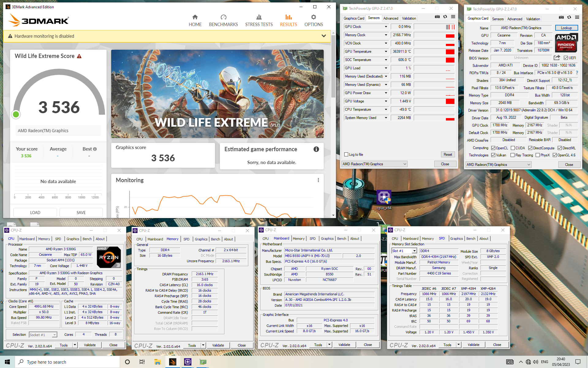Open GPU Temperature sensor dropdown
This screenshot has width=588, height=368.
[x=386, y=52]
